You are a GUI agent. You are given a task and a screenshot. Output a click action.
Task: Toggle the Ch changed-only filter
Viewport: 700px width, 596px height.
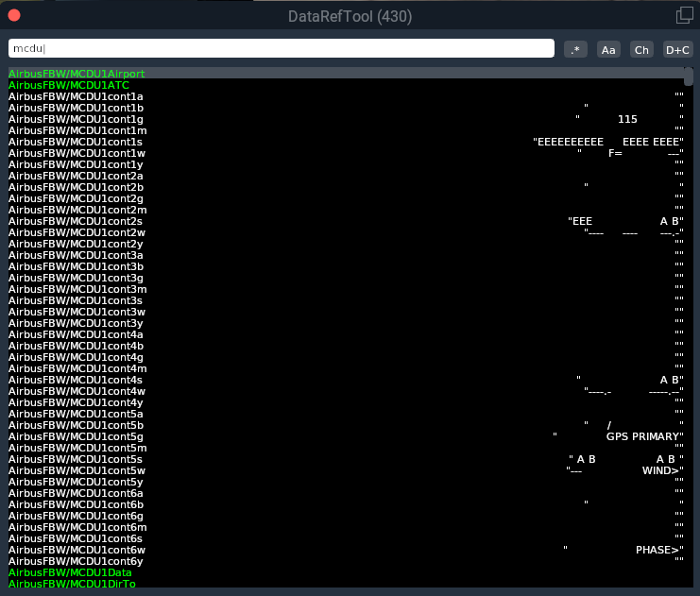point(641,49)
